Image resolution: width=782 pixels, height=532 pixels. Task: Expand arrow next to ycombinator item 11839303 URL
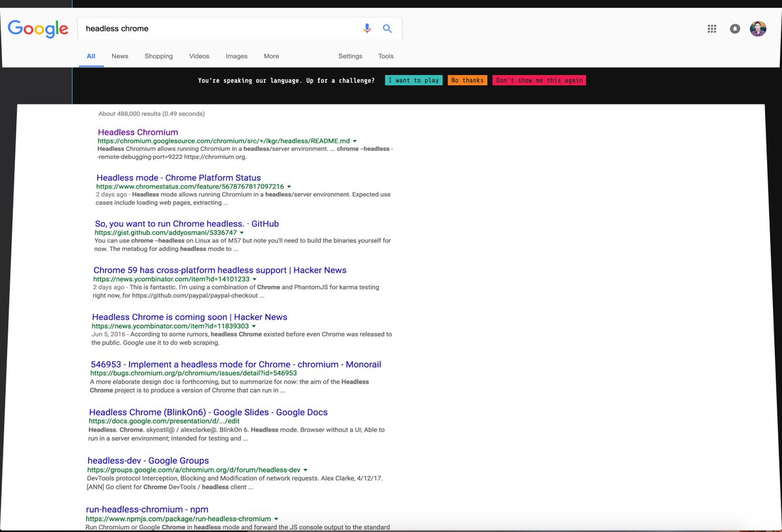[x=254, y=326]
